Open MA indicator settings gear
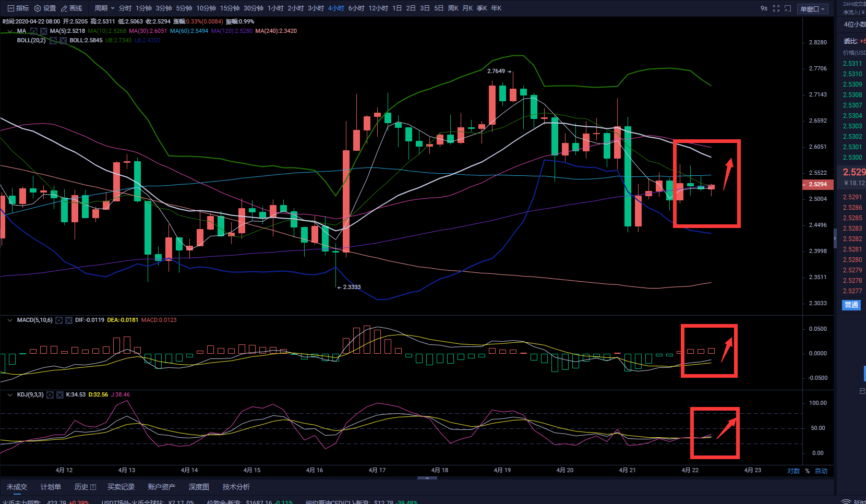Screen dimensions: 866x504 tap(34, 31)
